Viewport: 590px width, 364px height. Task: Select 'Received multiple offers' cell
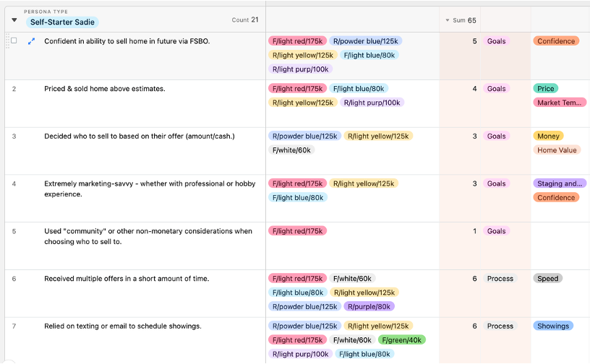pyautogui.click(x=127, y=279)
